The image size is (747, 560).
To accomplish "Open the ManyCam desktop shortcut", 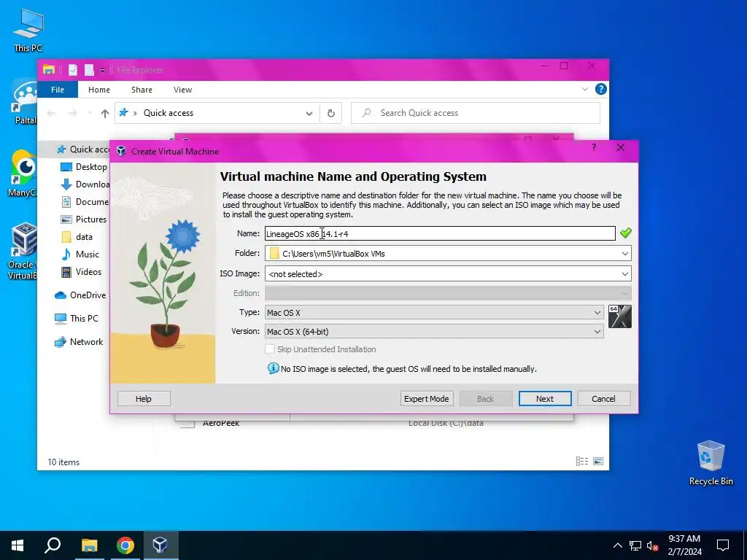I will 21,174.
